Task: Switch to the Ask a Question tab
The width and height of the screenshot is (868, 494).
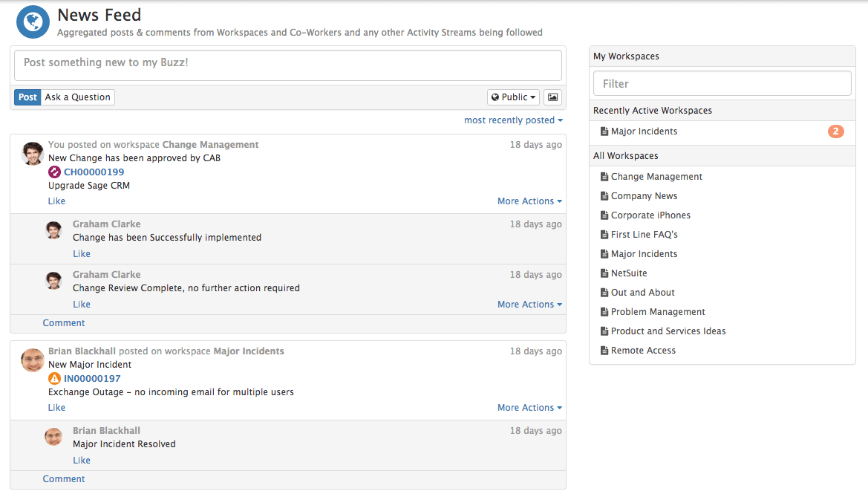Action: 77,97
